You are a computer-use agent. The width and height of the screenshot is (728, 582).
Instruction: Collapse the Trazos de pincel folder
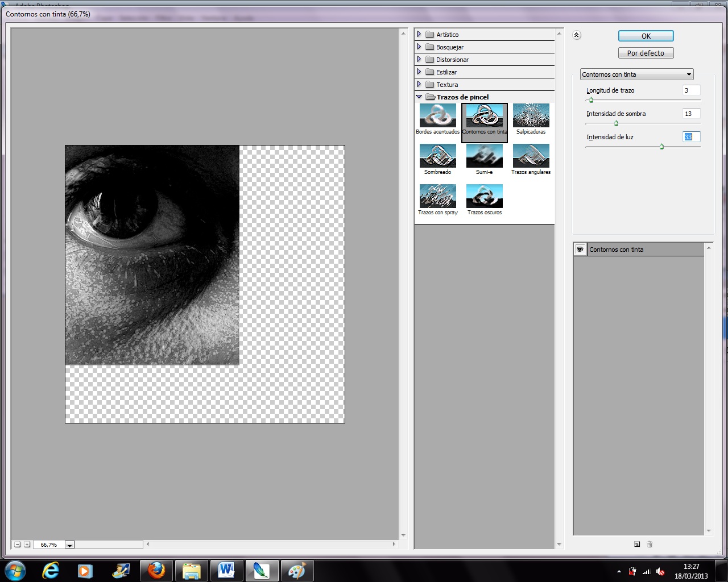419,97
